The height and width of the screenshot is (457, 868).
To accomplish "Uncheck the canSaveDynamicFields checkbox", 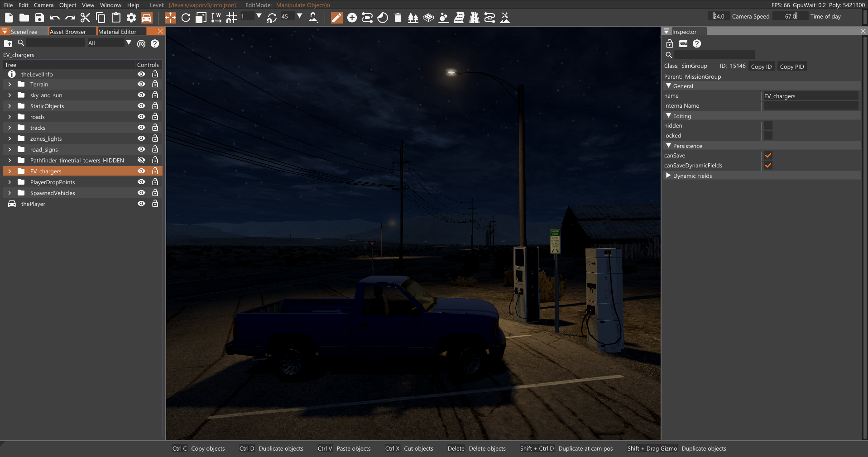I will tap(768, 166).
